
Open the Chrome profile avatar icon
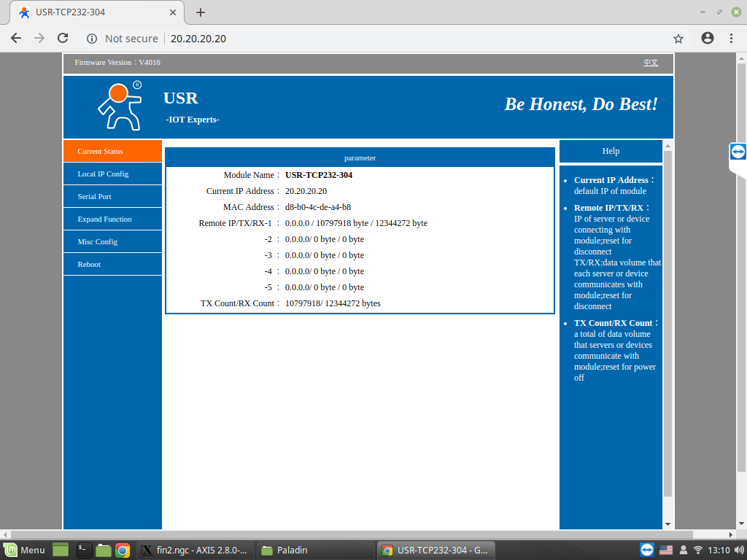coord(708,38)
